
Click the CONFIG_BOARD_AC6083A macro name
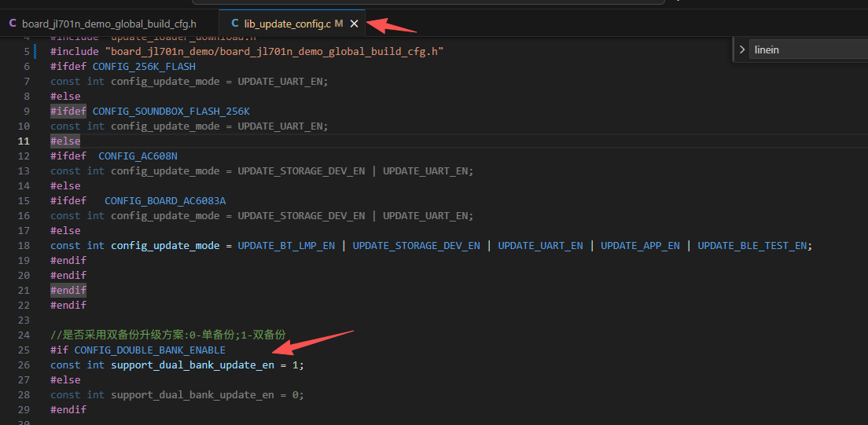[165, 201]
